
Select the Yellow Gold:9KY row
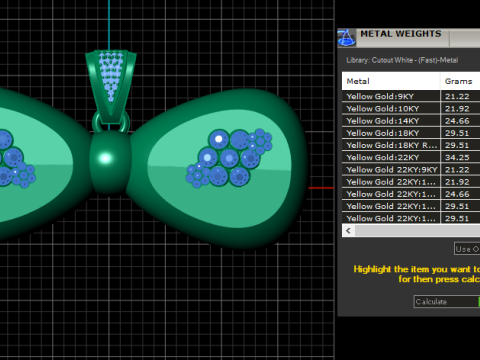411,96
